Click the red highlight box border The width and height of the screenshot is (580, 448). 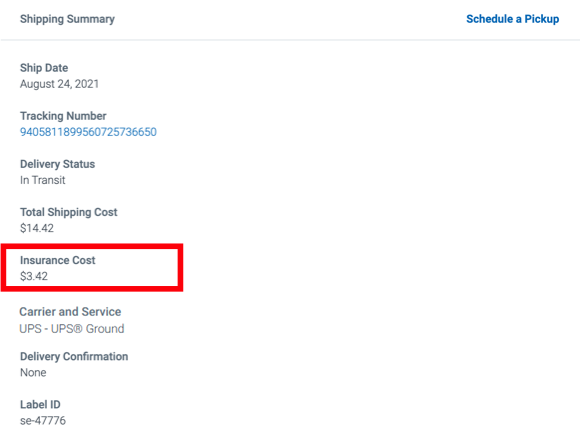click(92, 246)
